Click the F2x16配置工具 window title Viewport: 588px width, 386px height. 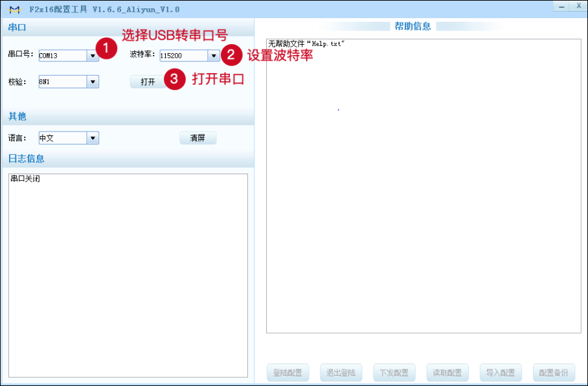pyautogui.click(x=104, y=9)
